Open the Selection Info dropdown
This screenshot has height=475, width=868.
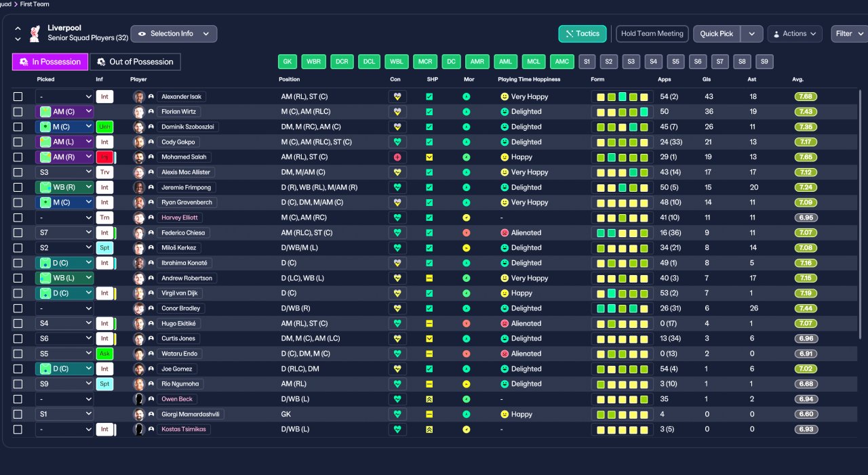(174, 34)
